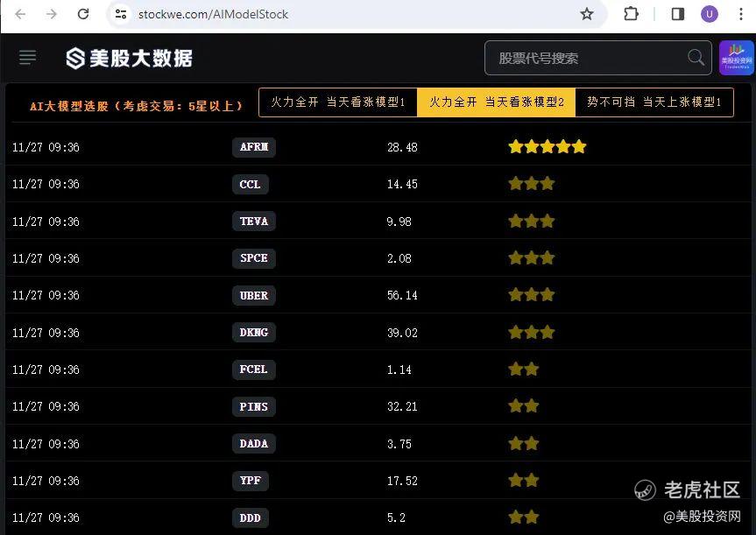Click the PINS price 32.21

402,407
